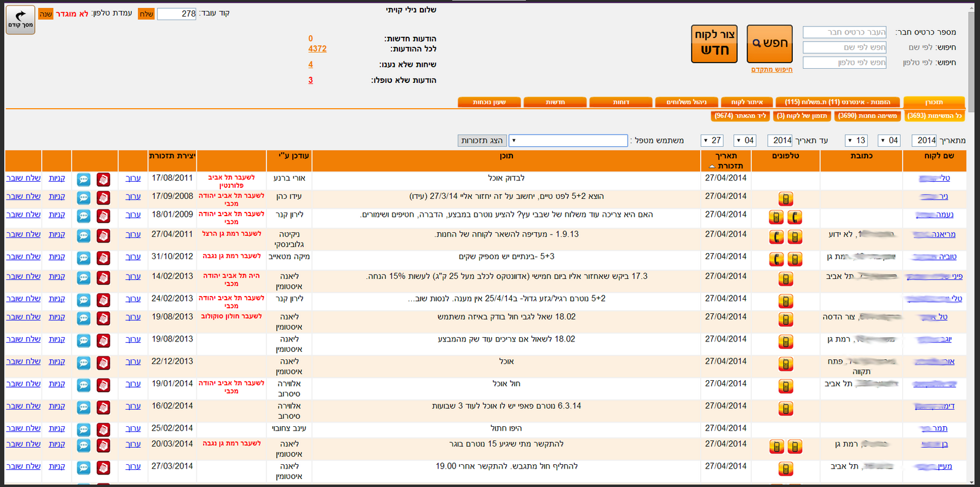Click the chat bubble icon in the 31/10/2012 row
The width and height of the screenshot is (980, 487).
pos(83,258)
